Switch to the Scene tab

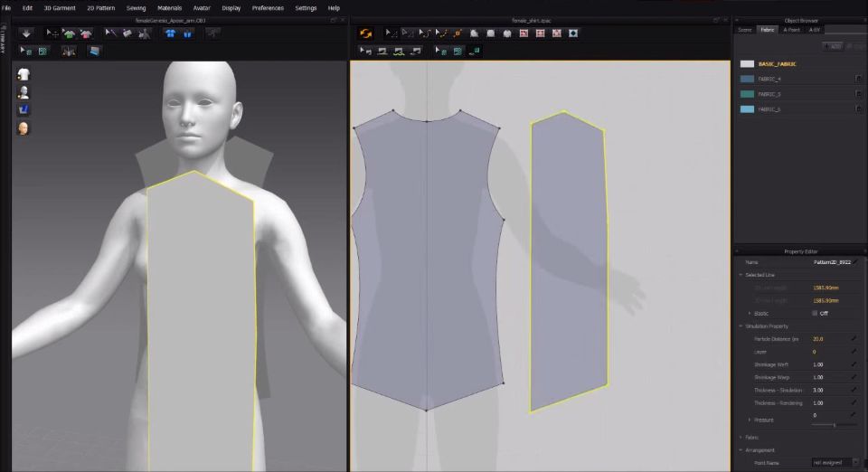point(744,30)
